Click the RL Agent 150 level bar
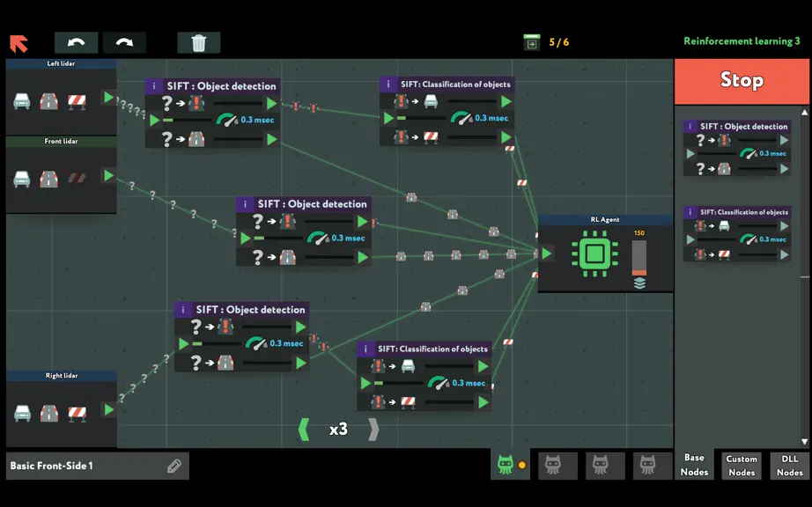This screenshot has width=812, height=507. [639, 258]
